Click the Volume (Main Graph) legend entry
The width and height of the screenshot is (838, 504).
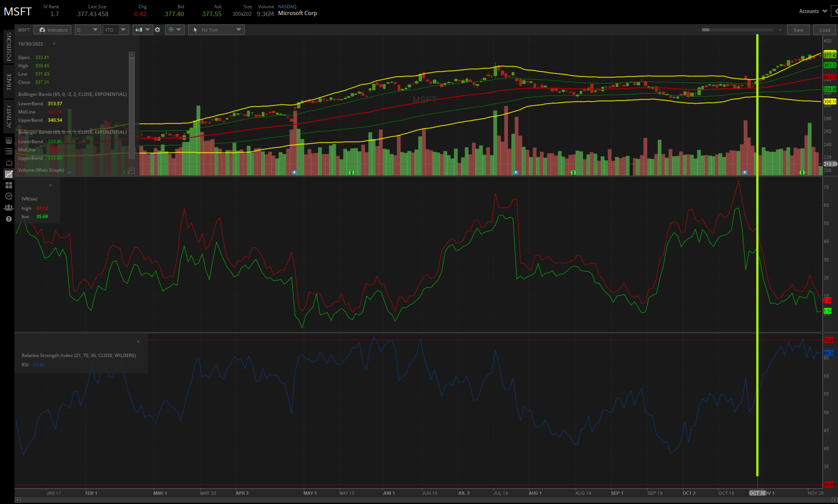click(41, 170)
